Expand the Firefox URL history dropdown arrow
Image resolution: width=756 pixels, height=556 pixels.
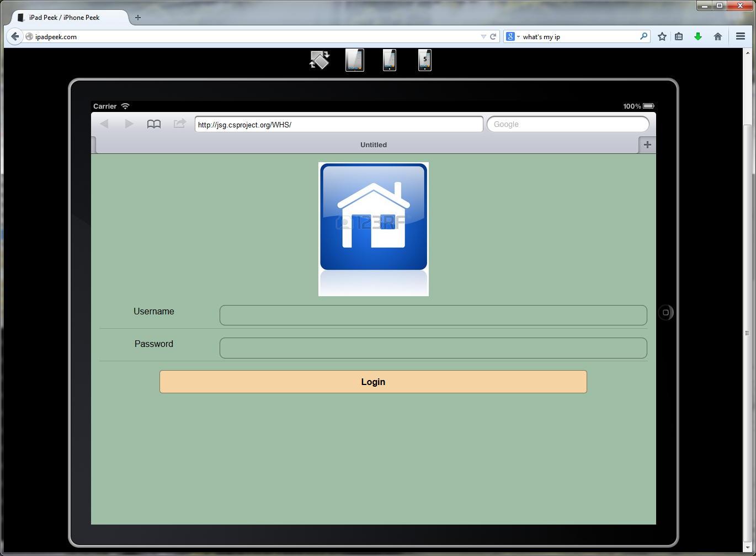(x=483, y=37)
